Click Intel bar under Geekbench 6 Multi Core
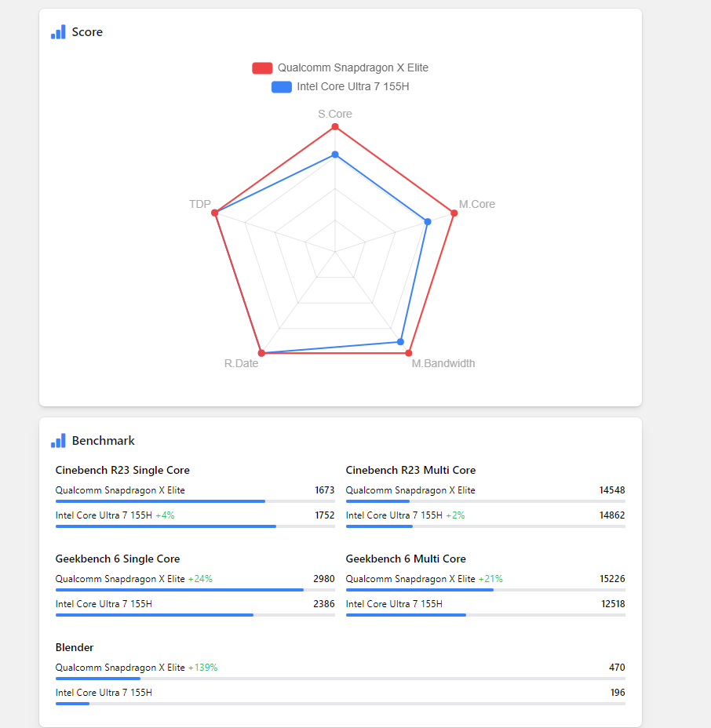711x728 pixels. tap(486, 615)
